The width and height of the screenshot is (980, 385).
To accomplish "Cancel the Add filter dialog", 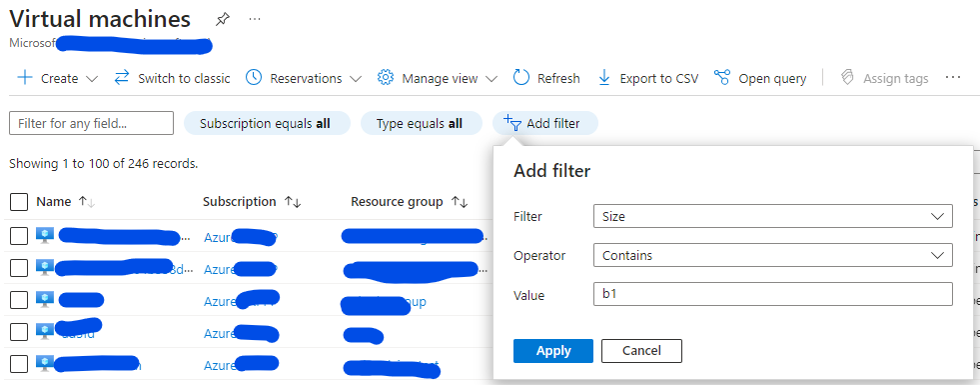I will 641,351.
